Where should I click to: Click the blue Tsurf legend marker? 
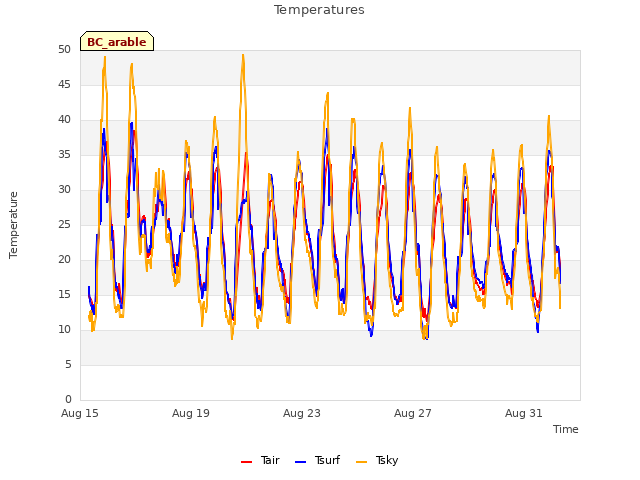(x=300, y=462)
